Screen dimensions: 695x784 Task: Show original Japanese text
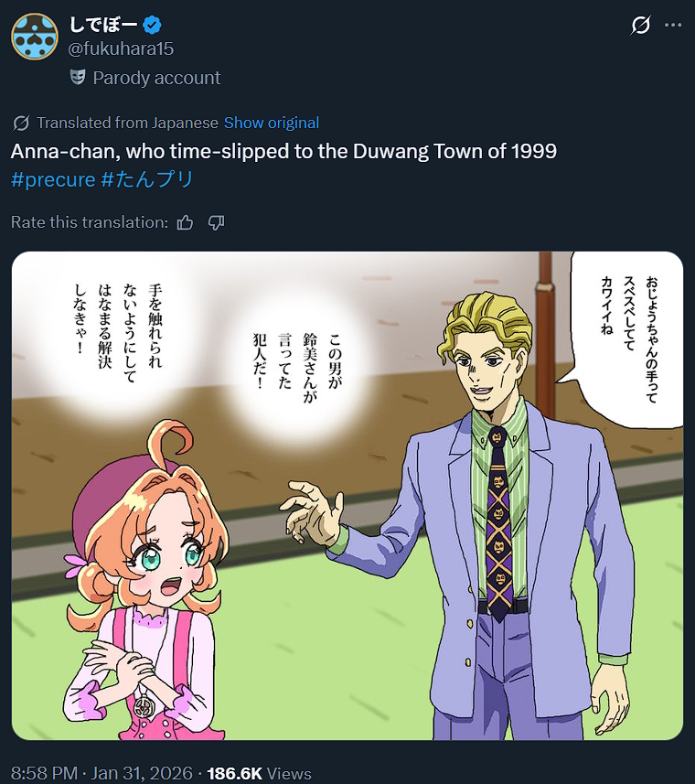[272, 123]
